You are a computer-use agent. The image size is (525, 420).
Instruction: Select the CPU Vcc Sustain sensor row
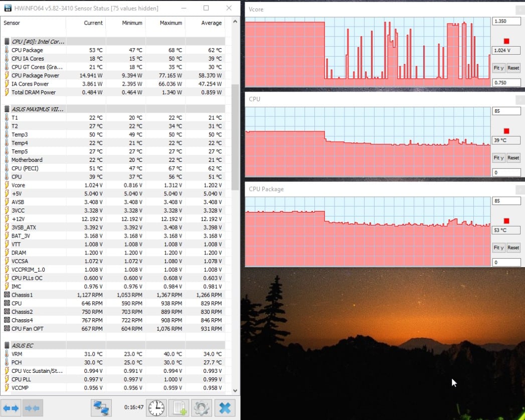[x=113, y=371]
